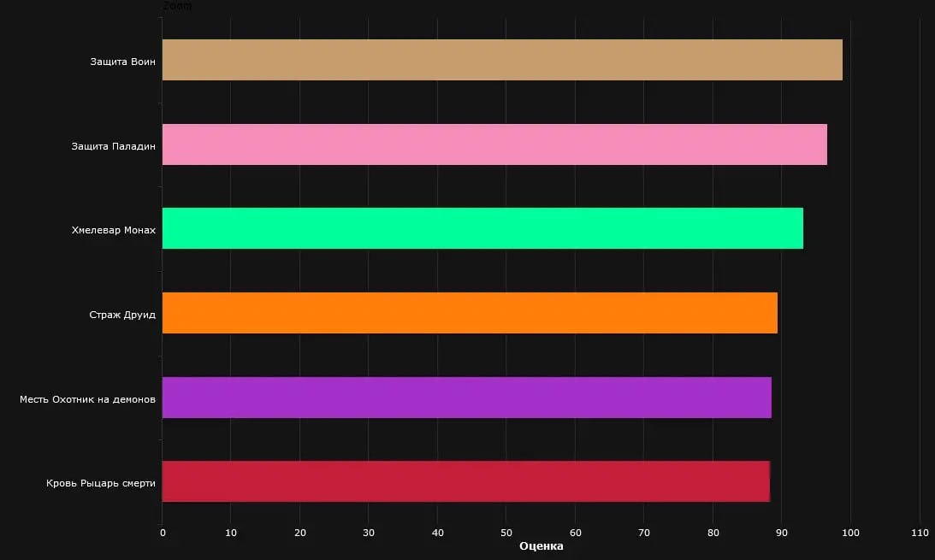Click the 40 axis tick label
This screenshot has height=560, width=935.
[438, 533]
